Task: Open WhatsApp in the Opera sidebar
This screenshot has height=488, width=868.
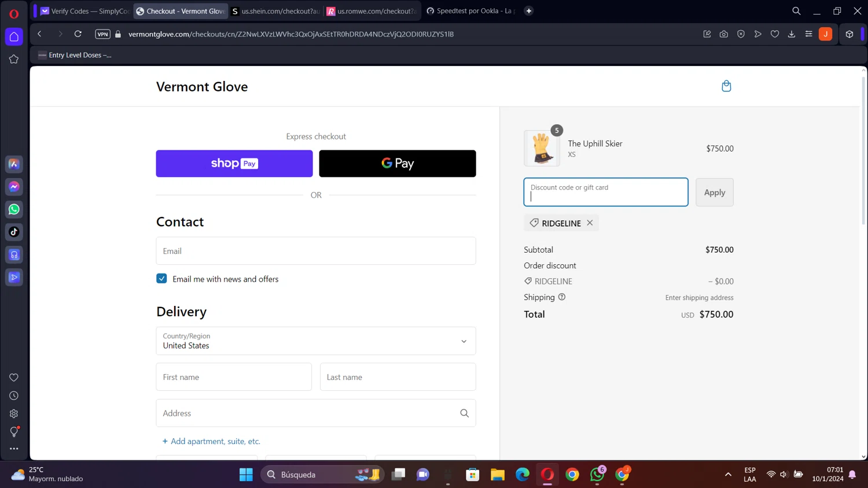Action: [x=14, y=209]
